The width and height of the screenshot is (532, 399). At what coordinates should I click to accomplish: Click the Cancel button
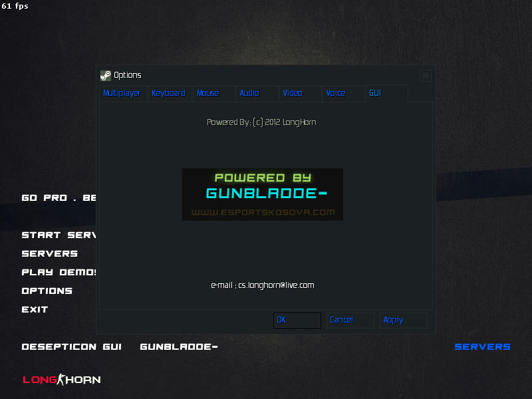click(350, 321)
